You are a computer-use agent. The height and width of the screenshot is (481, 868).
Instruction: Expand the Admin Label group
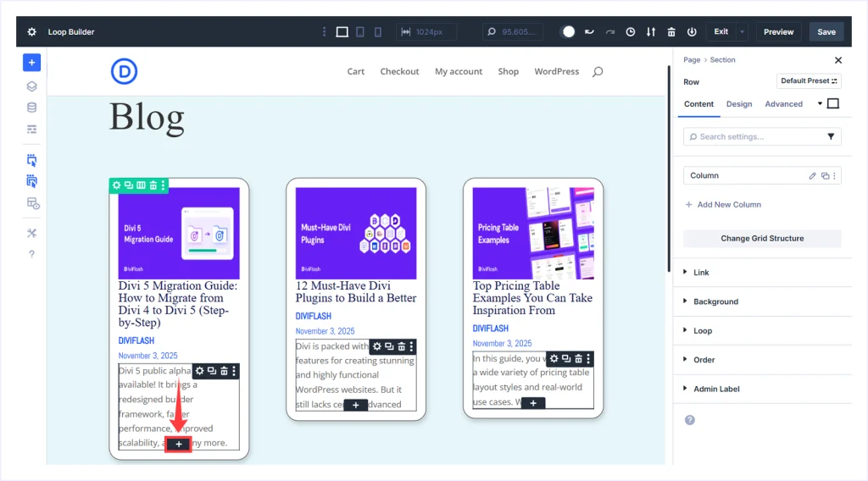coord(716,389)
